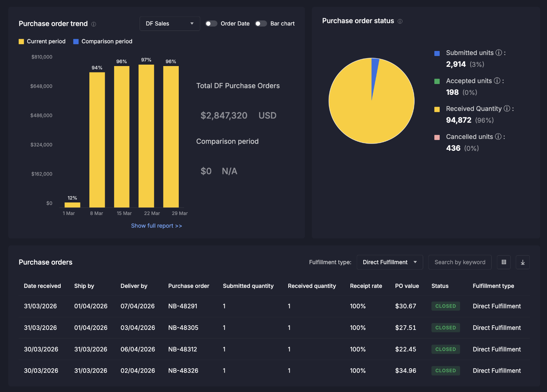The width and height of the screenshot is (547, 392).
Task: Click the 29 Mar chart bar
Action: [x=171, y=137]
